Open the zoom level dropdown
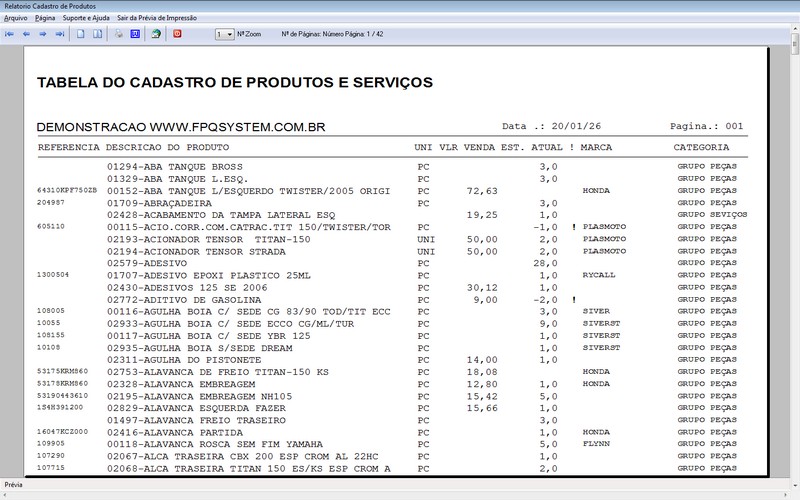Screen dimensions: 800x500 coord(229,34)
